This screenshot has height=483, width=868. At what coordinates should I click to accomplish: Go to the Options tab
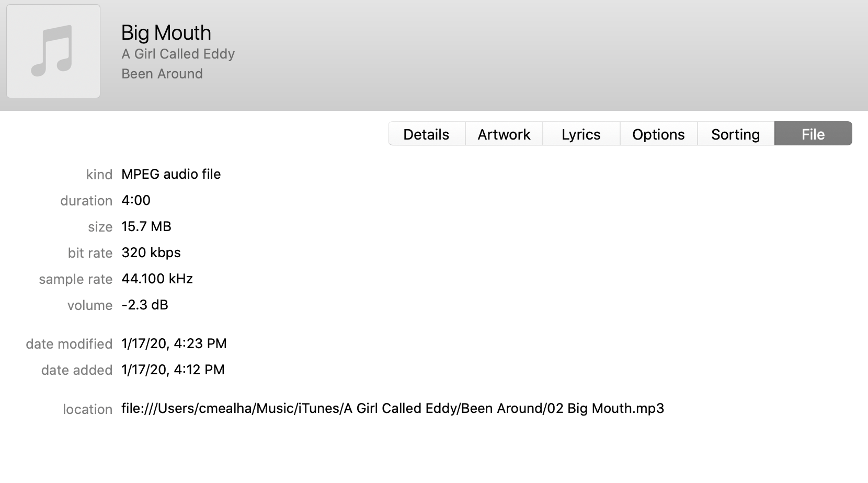tap(659, 134)
